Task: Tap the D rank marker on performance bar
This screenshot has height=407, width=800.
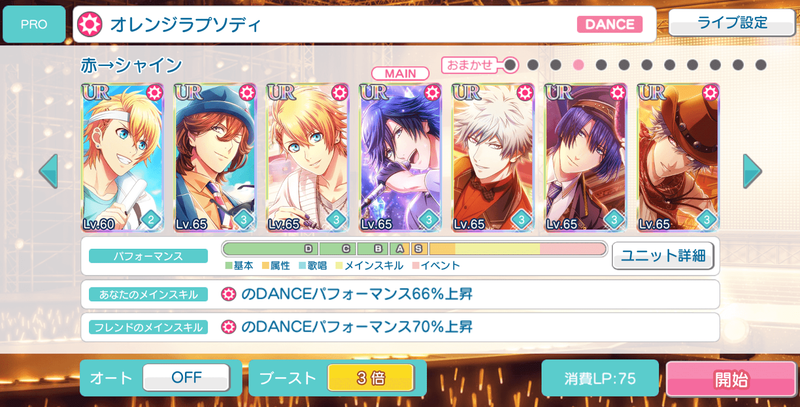Action: tap(308, 249)
